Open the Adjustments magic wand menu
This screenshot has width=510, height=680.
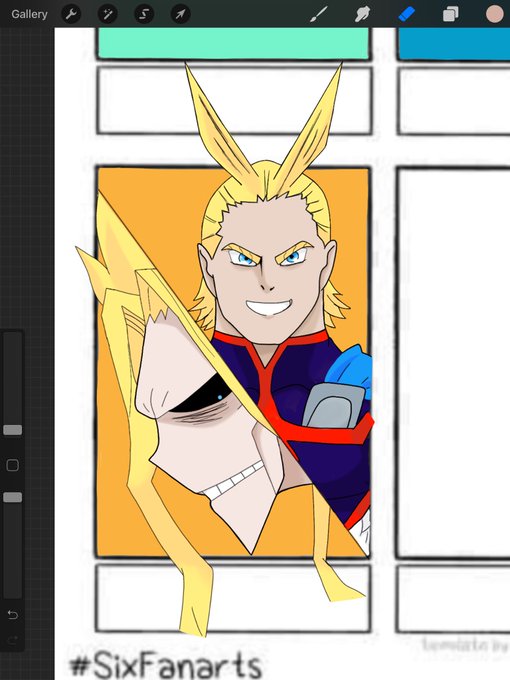click(107, 14)
